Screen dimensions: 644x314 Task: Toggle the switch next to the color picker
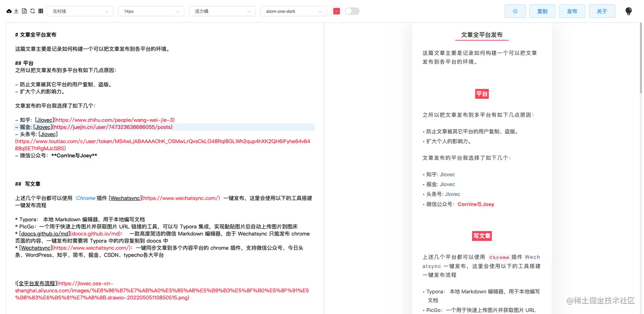coord(352,11)
